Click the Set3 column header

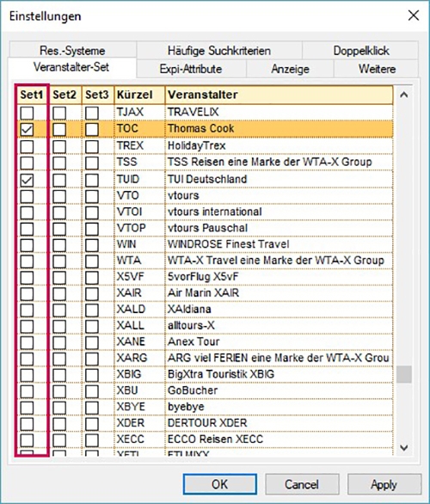pos(97,95)
